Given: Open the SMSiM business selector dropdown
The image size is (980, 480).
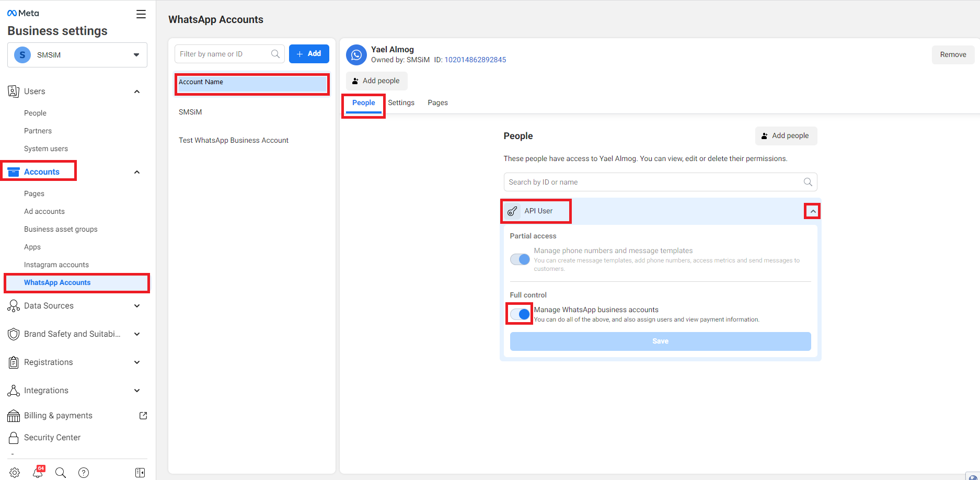Looking at the screenshot, I should click(x=77, y=55).
